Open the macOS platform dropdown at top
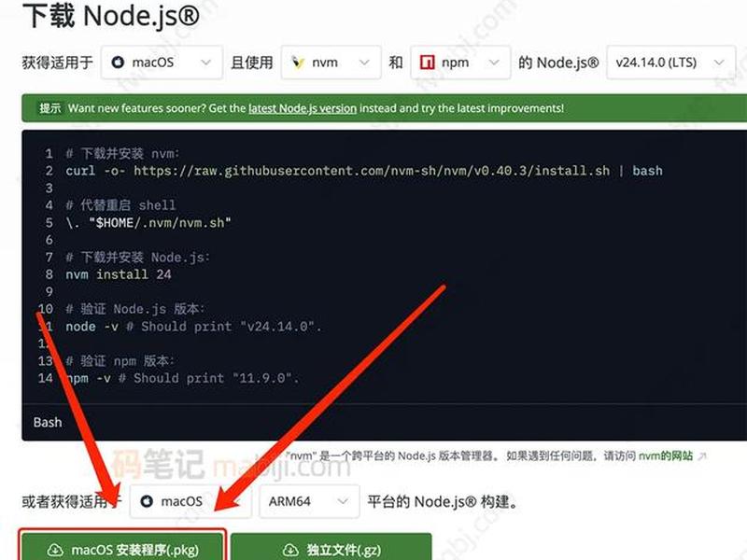747x560 pixels. click(x=162, y=63)
